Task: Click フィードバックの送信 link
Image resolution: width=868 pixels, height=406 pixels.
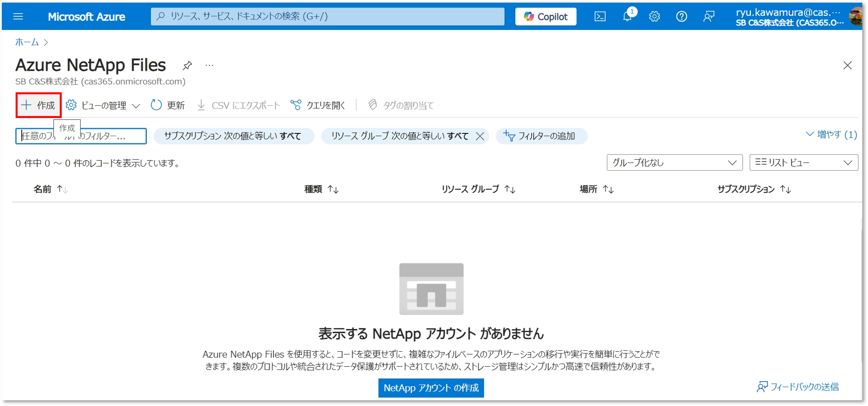Action: coord(798,387)
